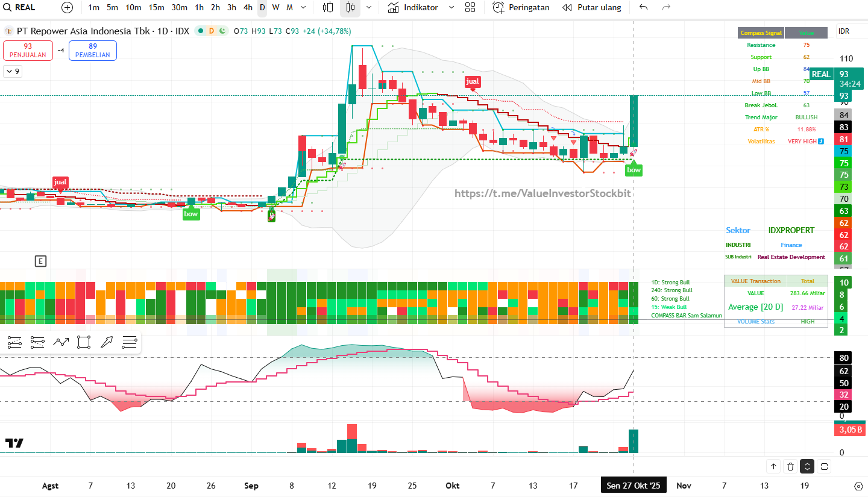Click the E earnings marker
Image resolution: width=868 pixels, height=497 pixels.
pos(40,261)
